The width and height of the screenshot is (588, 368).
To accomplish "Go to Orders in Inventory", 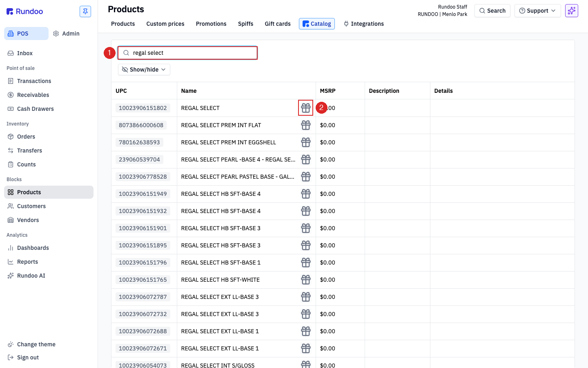I will [49, 137].
